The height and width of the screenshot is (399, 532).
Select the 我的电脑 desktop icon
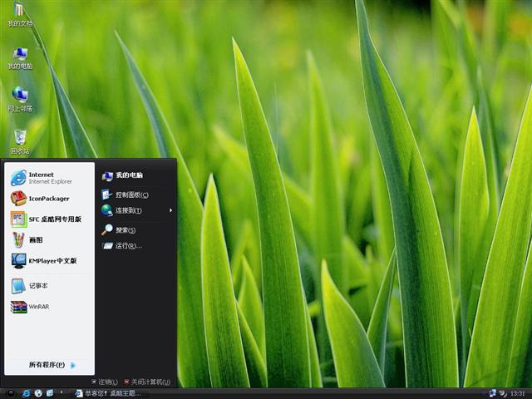pos(20,58)
